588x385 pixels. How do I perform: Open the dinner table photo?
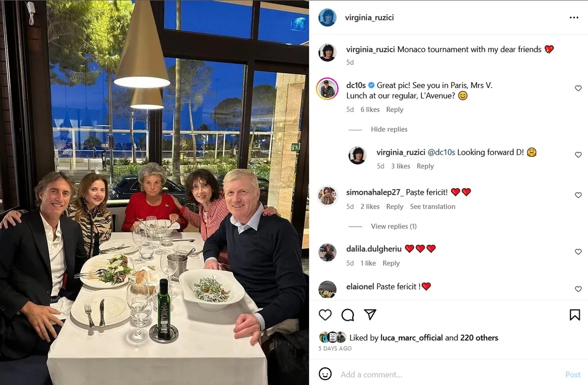pyautogui.click(x=155, y=193)
